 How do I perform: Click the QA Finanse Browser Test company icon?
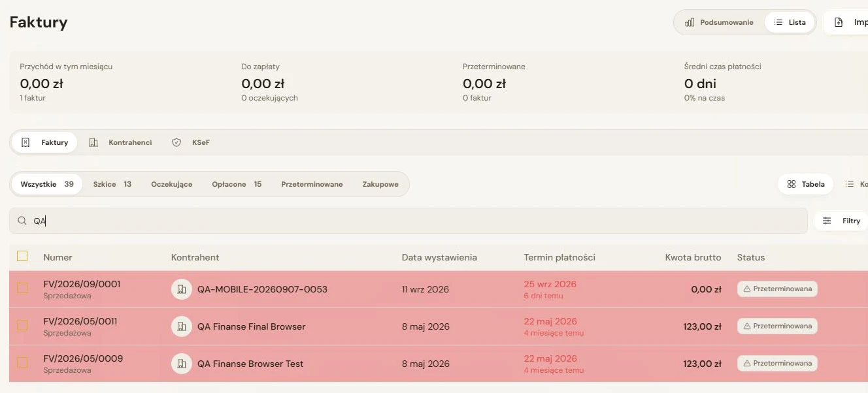(x=182, y=364)
